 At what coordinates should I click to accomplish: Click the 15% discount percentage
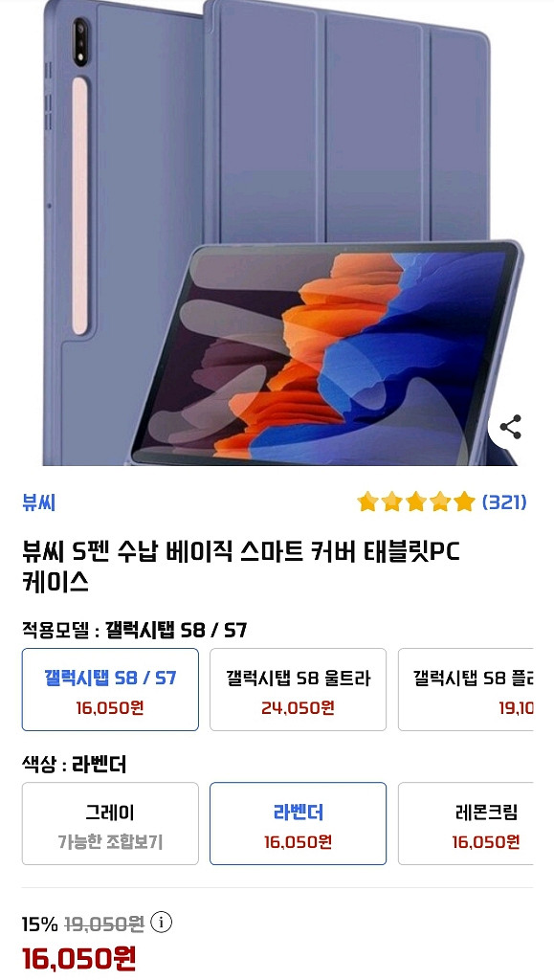[40, 924]
